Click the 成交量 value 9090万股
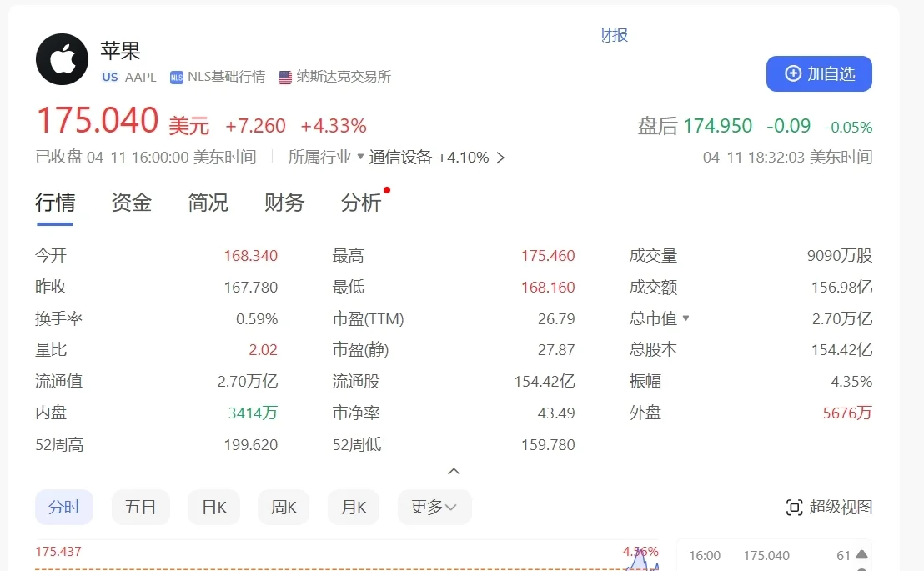The height and width of the screenshot is (571, 924). (x=840, y=256)
